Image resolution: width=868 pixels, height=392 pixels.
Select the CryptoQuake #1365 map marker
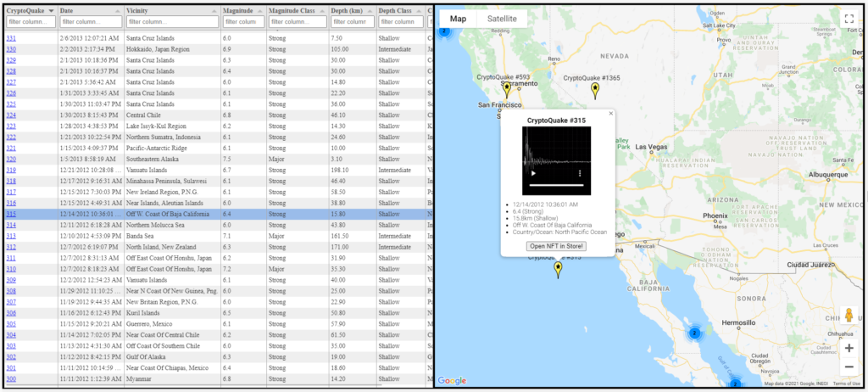(595, 91)
